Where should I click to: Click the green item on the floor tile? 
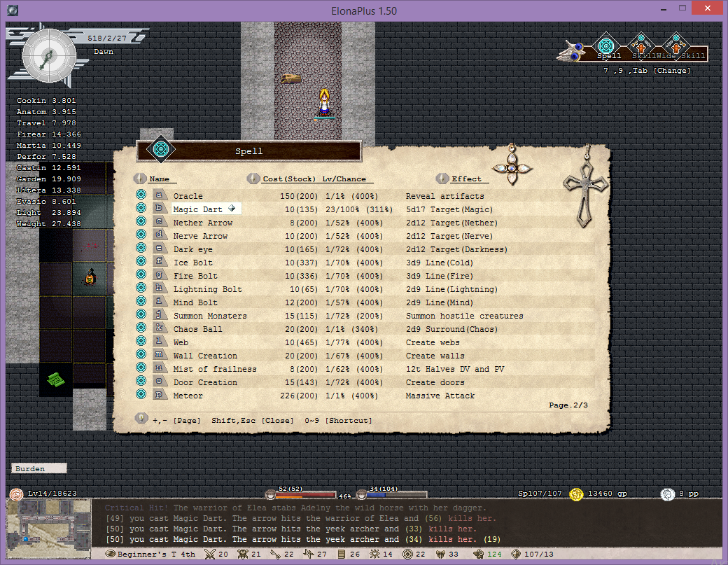pyautogui.click(x=56, y=379)
